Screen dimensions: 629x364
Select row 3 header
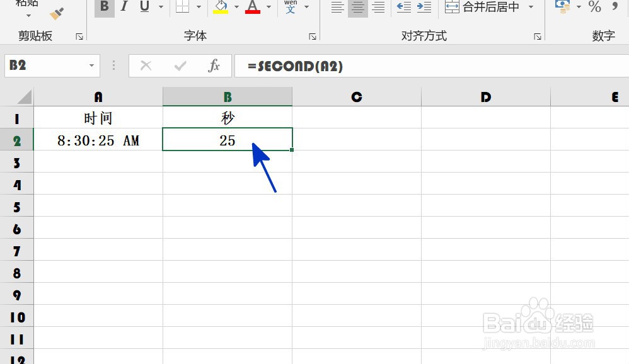pyautogui.click(x=16, y=162)
